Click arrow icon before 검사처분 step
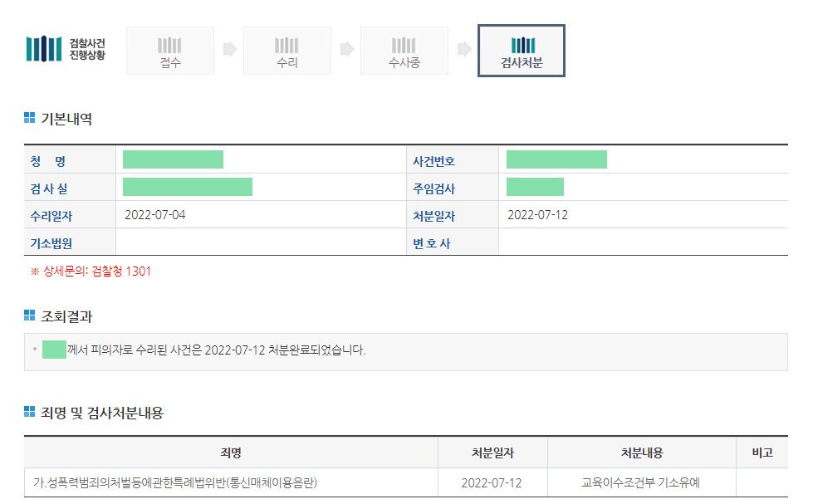Screen dimensions: 813x504 (464, 50)
